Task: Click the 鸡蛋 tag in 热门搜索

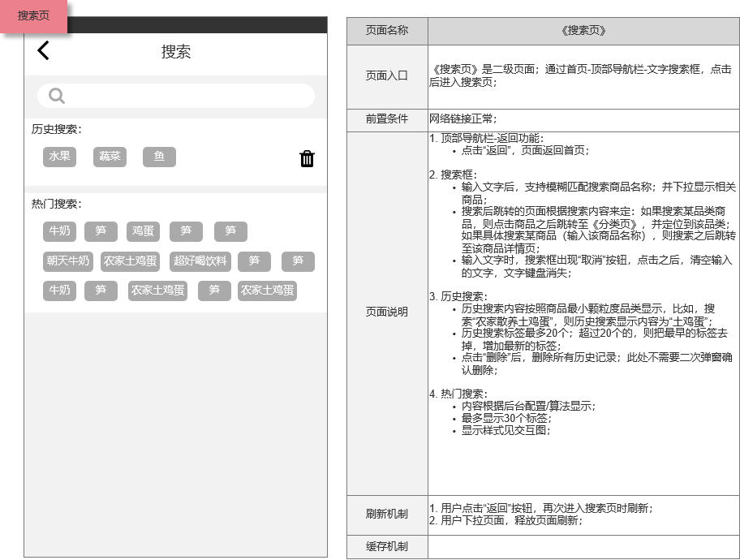Action: click(x=142, y=230)
